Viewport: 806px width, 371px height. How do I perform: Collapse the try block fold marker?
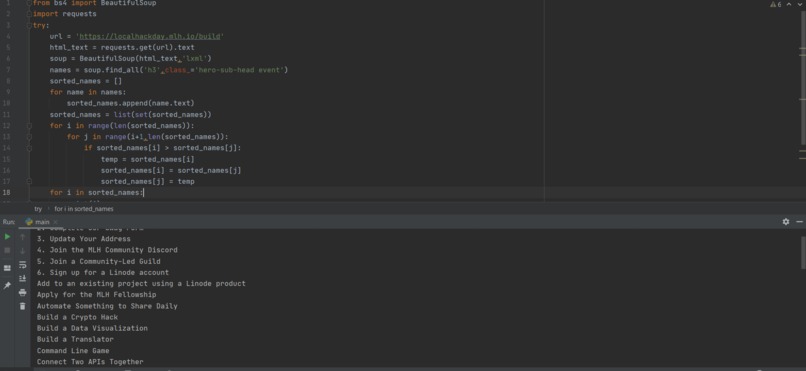[30, 25]
